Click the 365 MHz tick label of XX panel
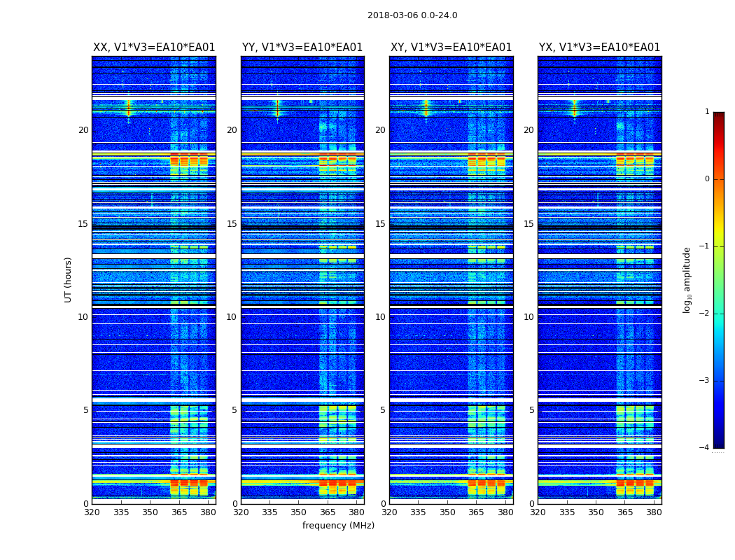 (x=179, y=512)
